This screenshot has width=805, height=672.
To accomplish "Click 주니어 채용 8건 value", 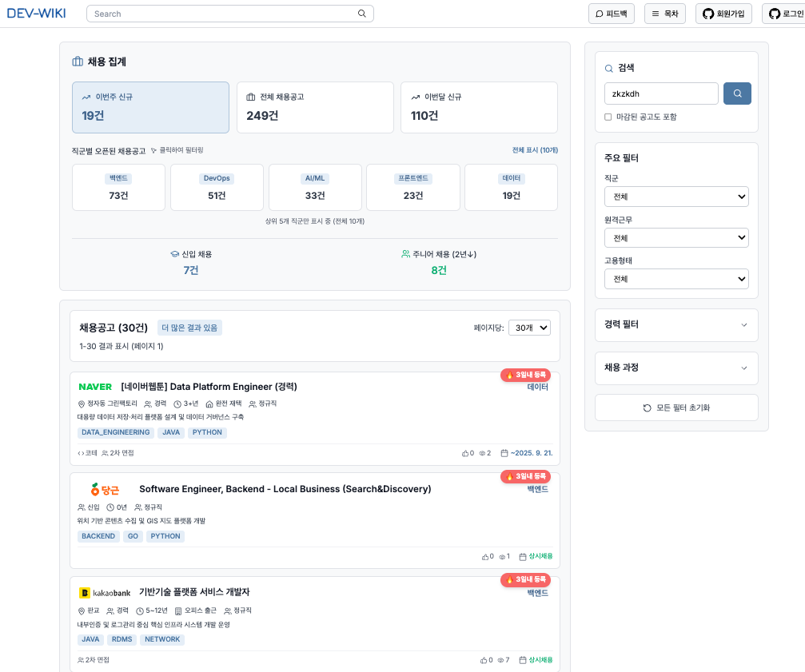I will pos(439,270).
